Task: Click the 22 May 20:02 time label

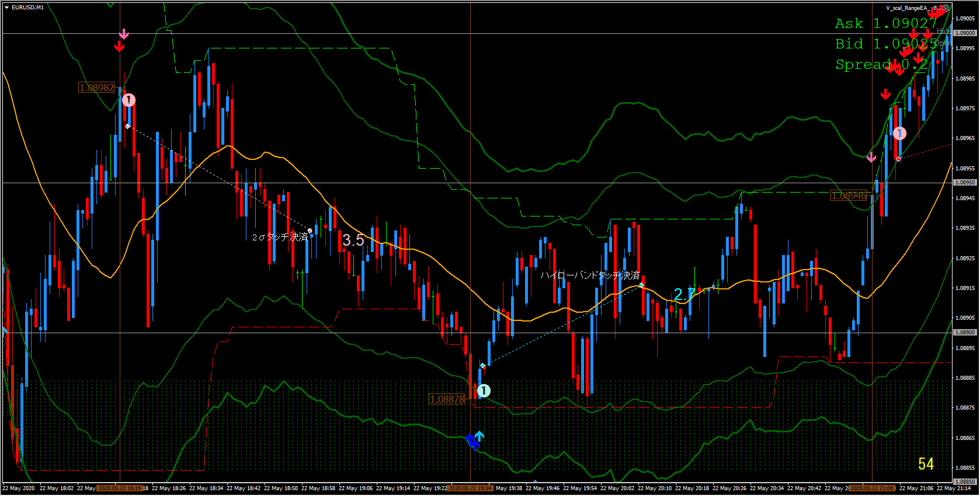Action: pos(618,488)
